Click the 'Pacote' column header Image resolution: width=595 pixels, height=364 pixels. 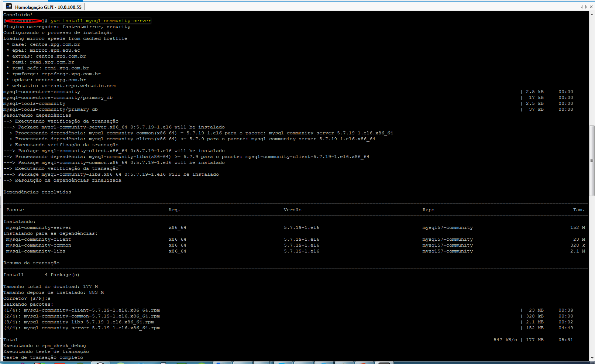[x=15, y=210]
